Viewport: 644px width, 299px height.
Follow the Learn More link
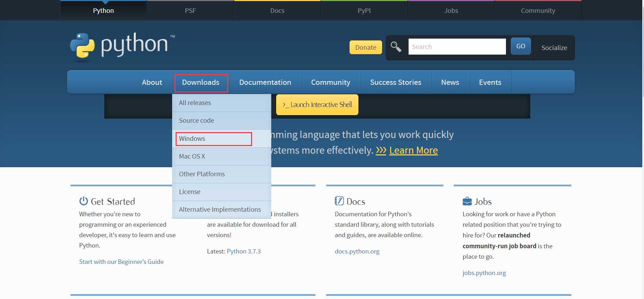[413, 150]
